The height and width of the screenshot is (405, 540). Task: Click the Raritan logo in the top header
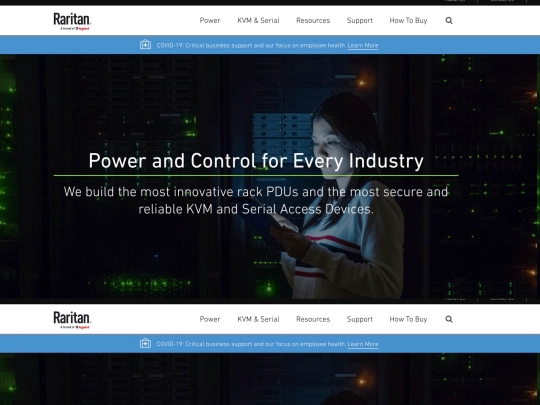72,21
